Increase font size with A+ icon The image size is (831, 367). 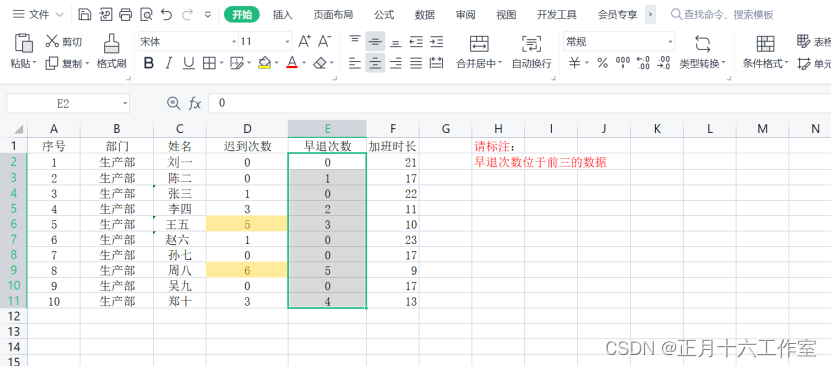(x=305, y=41)
